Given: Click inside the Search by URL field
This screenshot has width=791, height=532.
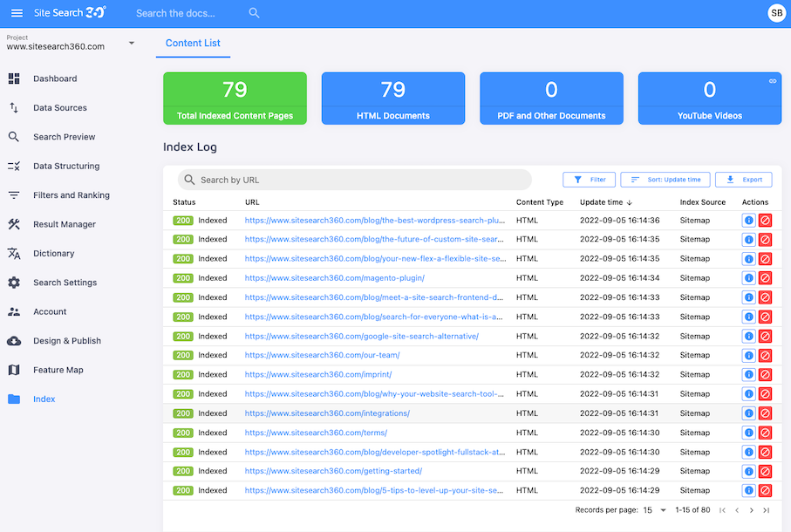Looking at the screenshot, I should [x=349, y=179].
